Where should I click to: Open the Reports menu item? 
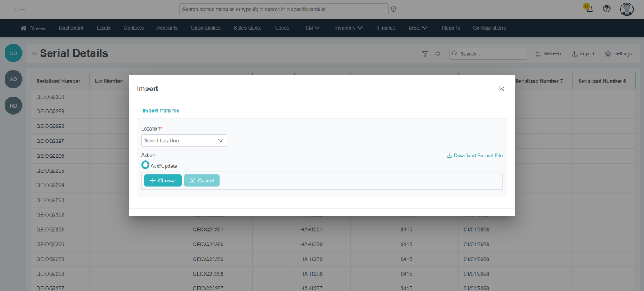tap(451, 28)
